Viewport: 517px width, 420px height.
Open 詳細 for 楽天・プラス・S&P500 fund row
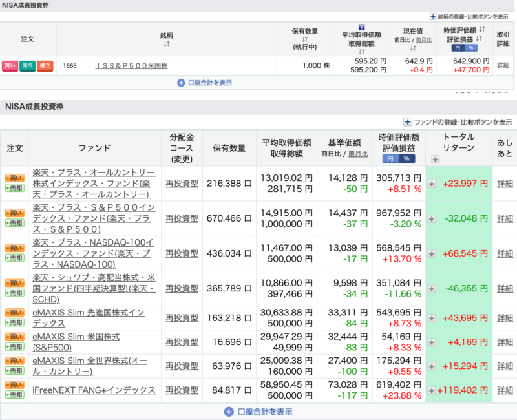(505, 218)
